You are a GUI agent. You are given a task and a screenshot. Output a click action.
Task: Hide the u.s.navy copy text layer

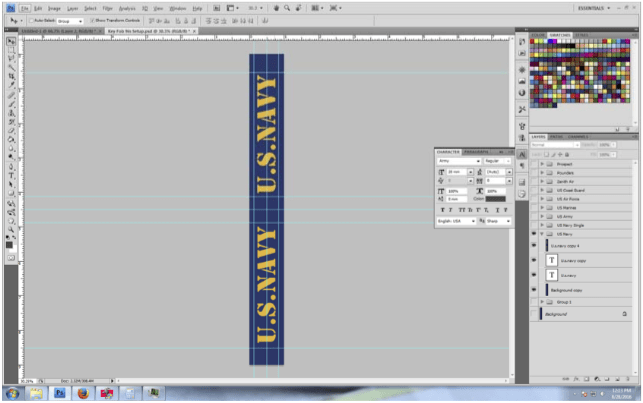(x=534, y=260)
